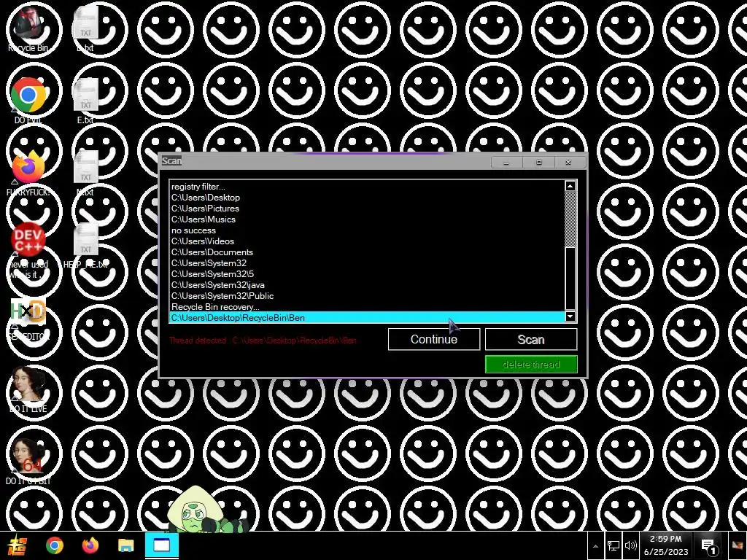Open the Firefox desktop shortcut
Image resolution: width=747 pixels, height=560 pixels.
(28, 172)
